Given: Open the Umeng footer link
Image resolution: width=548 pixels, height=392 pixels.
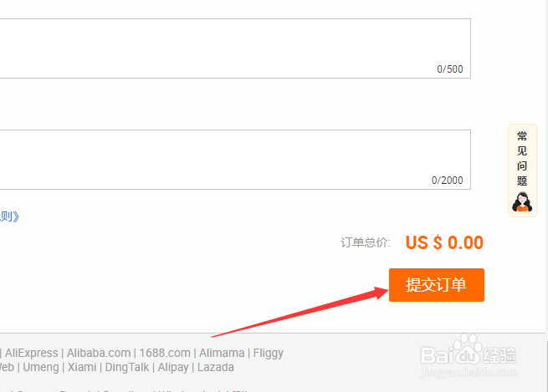Looking at the screenshot, I should (x=41, y=367).
